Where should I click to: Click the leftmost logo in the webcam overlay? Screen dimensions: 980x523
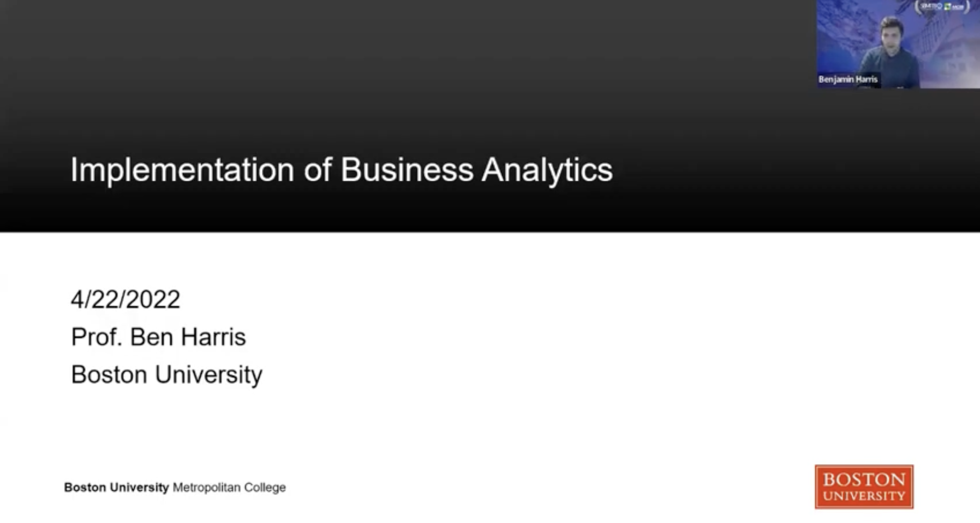click(x=931, y=6)
